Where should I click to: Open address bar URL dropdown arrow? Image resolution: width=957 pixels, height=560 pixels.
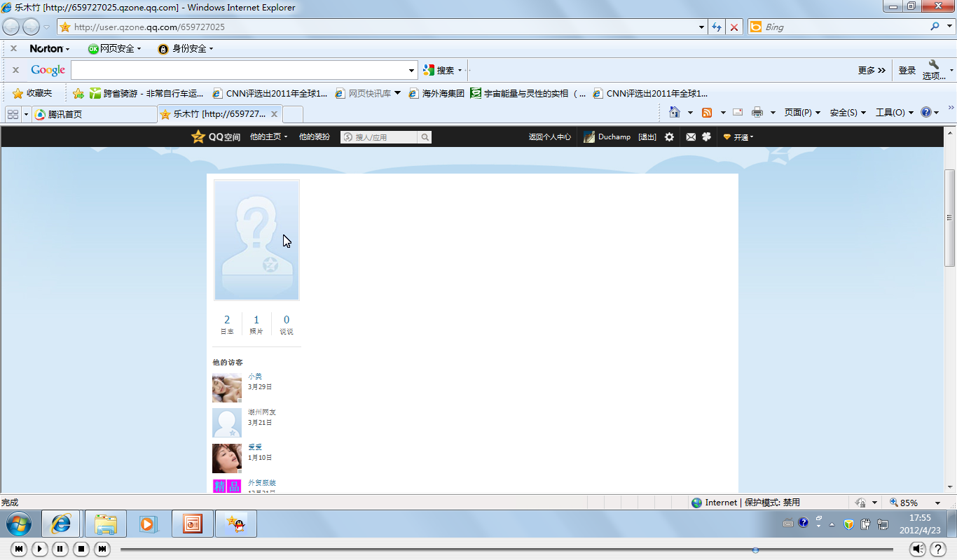tap(702, 27)
